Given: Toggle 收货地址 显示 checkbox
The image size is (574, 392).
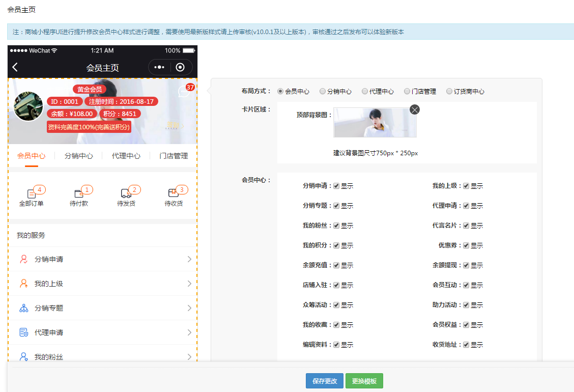Looking at the screenshot, I should coord(466,345).
